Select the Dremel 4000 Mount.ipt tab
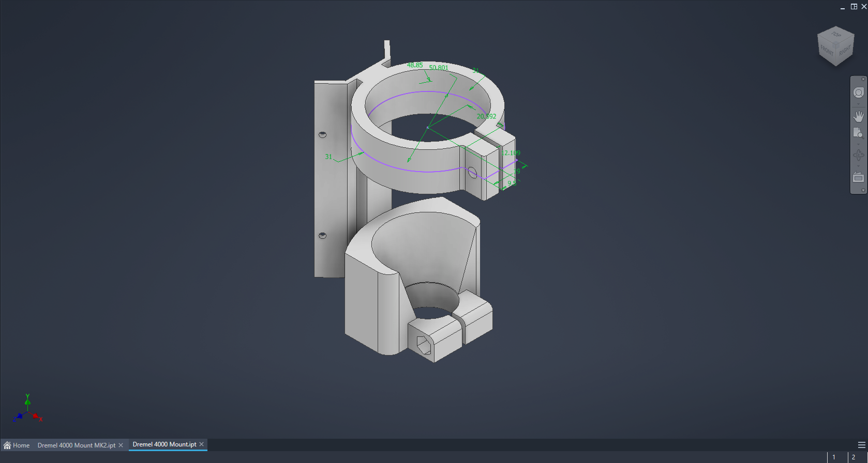Screen dimensions: 868x463 coord(164,444)
